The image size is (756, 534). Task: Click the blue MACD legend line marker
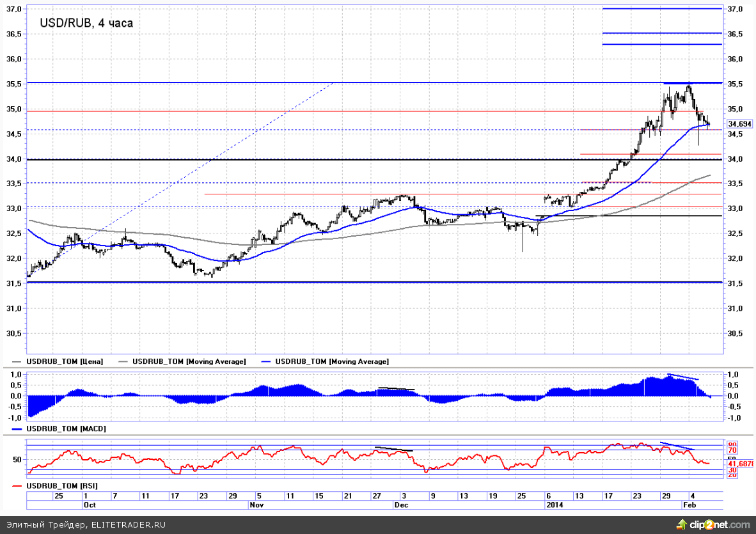coord(17,427)
